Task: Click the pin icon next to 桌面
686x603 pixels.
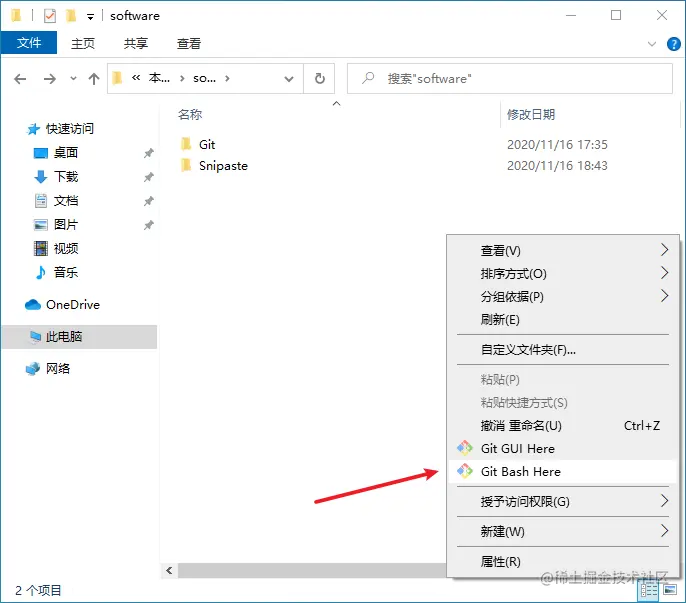Action: coord(148,153)
